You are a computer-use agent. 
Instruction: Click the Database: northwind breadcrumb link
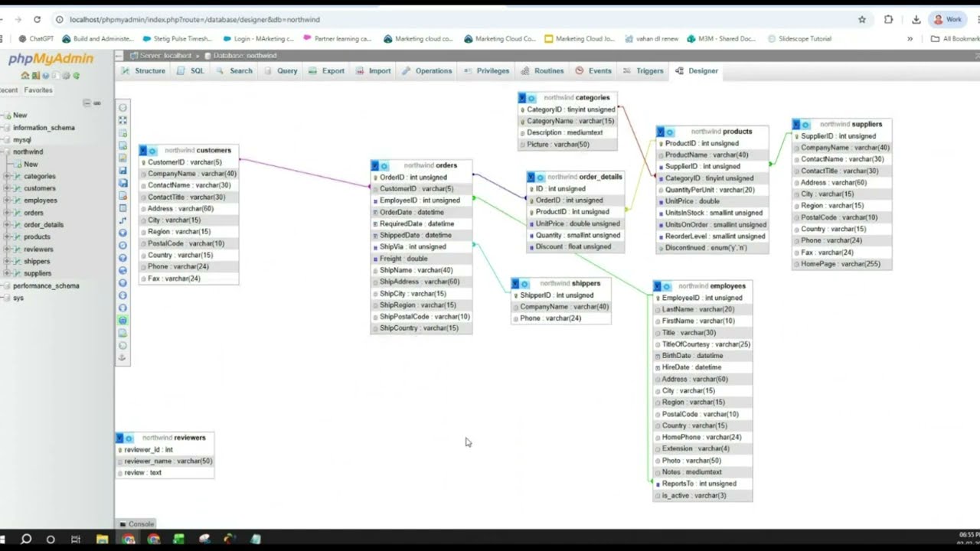(x=245, y=56)
